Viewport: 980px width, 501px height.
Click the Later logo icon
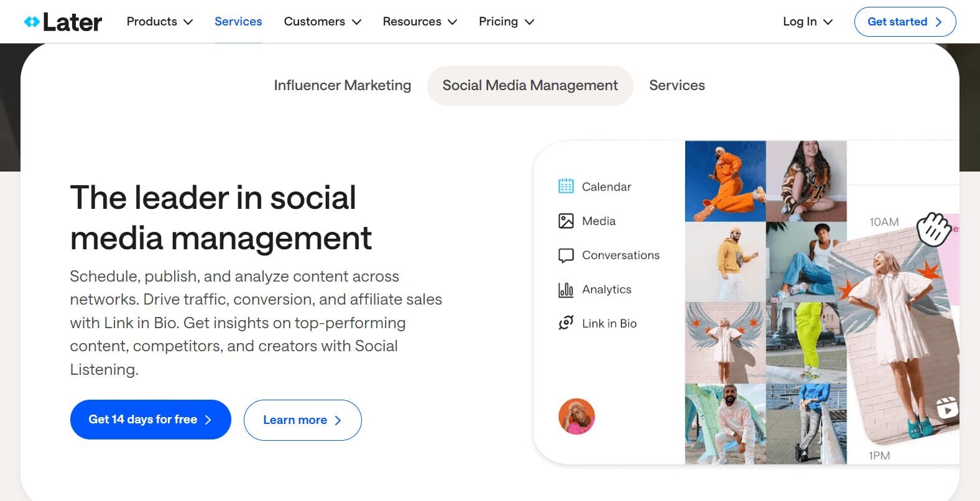click(32, 22)
